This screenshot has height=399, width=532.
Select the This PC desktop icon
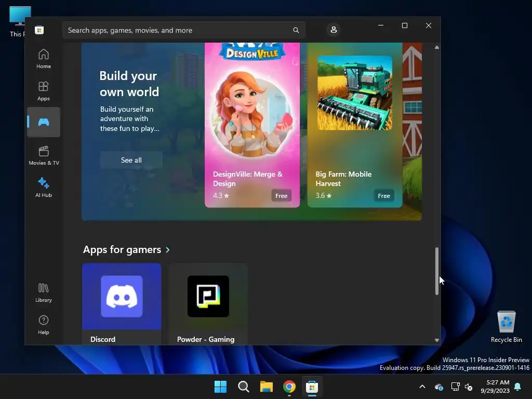pyautogui.click(x=17, y=22)
